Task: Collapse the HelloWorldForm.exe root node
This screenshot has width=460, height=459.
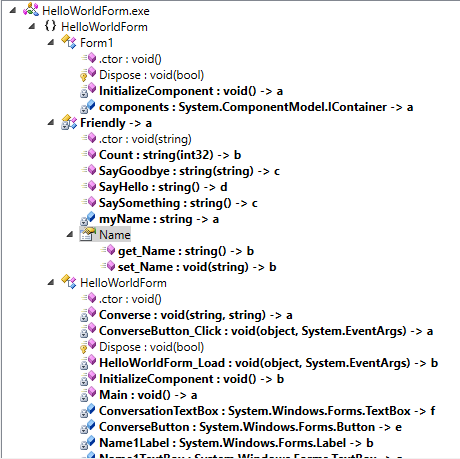Action: tap(12, 11)
